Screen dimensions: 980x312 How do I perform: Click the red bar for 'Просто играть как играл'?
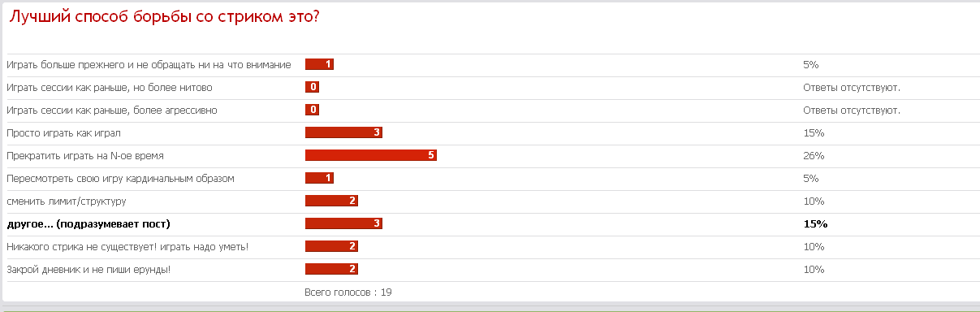pyautogui.click(x=343, y=132)
